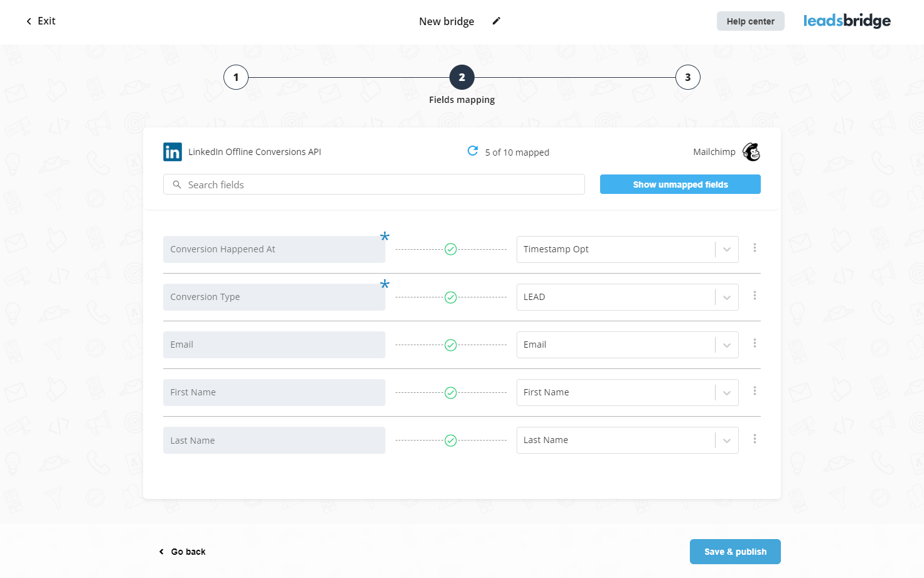This screenshot has width=924, height=578.
Task: Open three-dot menu for Email row
Action: point(755,343)
